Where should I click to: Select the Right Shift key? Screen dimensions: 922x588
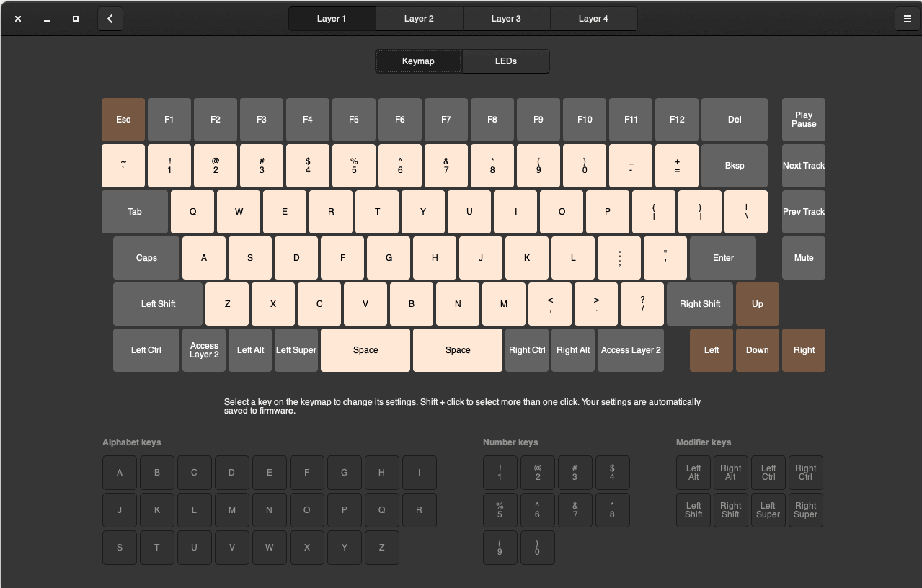pos(699,303)
